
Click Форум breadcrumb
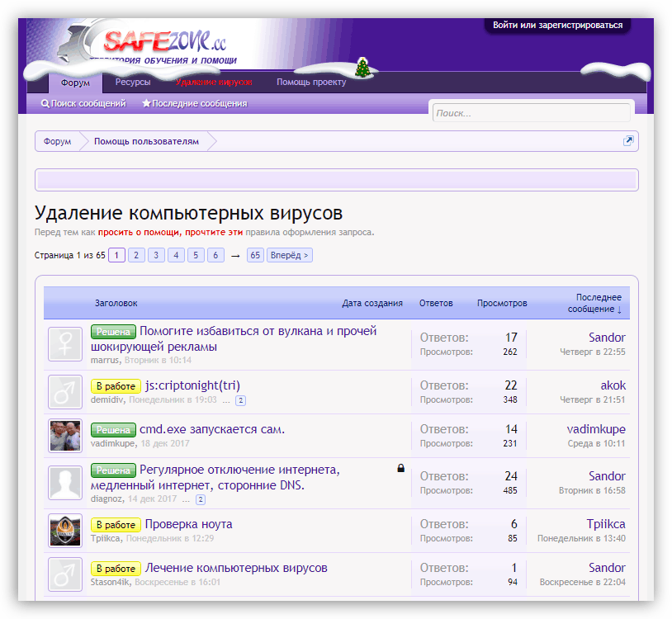[58, 141]
